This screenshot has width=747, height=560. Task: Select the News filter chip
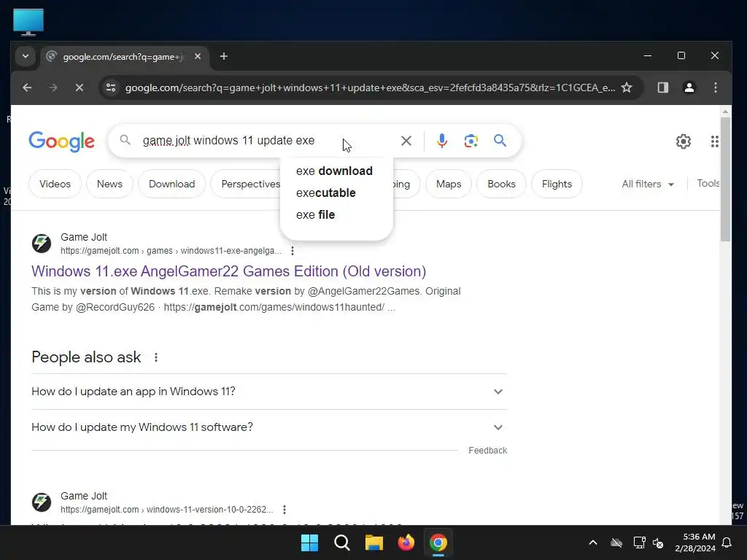coord(109,184)
